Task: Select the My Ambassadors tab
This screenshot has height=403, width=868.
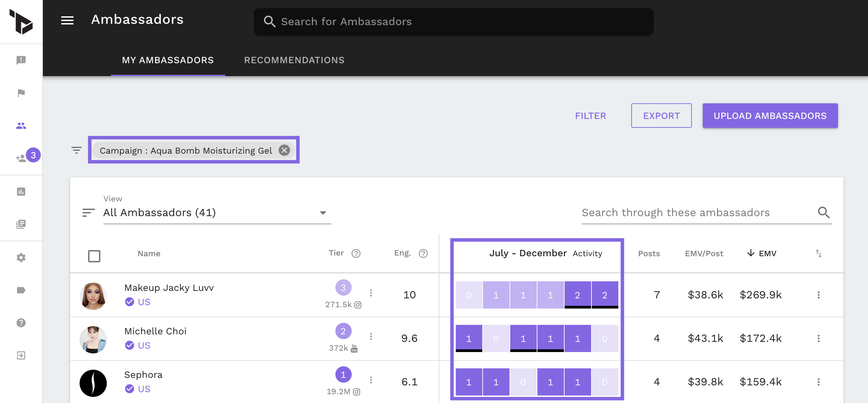Action: click(168, 60)
